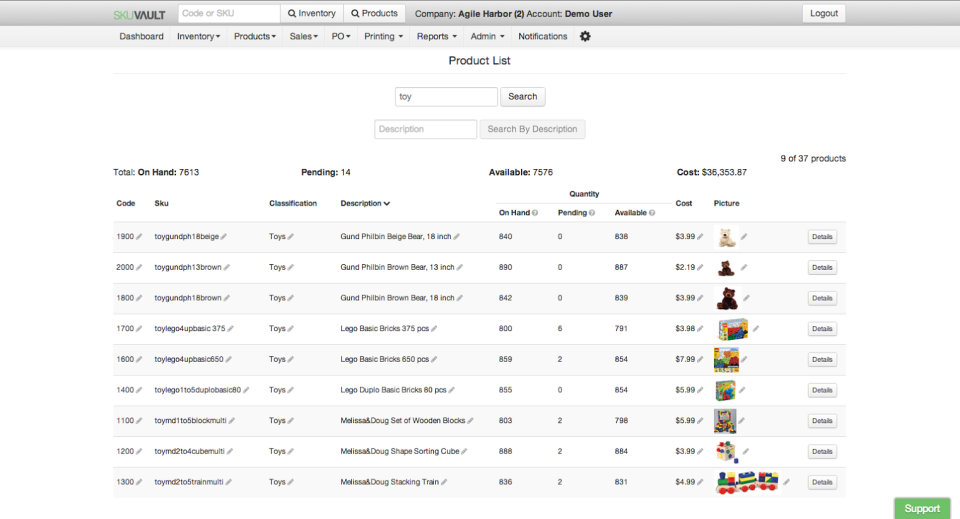960x519 pixels.
Task: Edit picture pencil for Lego Basic Bricks 375 pcs
Action: click(x=756, y=329)
